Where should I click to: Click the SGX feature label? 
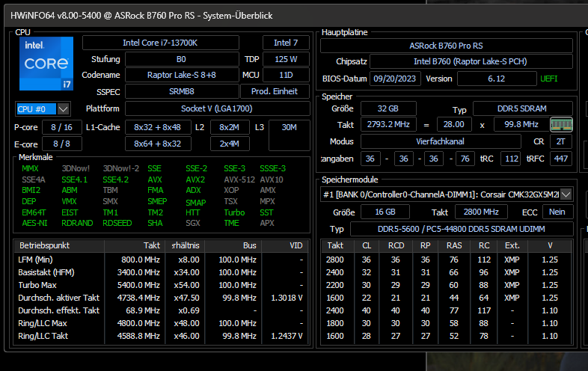click(193, 223)
